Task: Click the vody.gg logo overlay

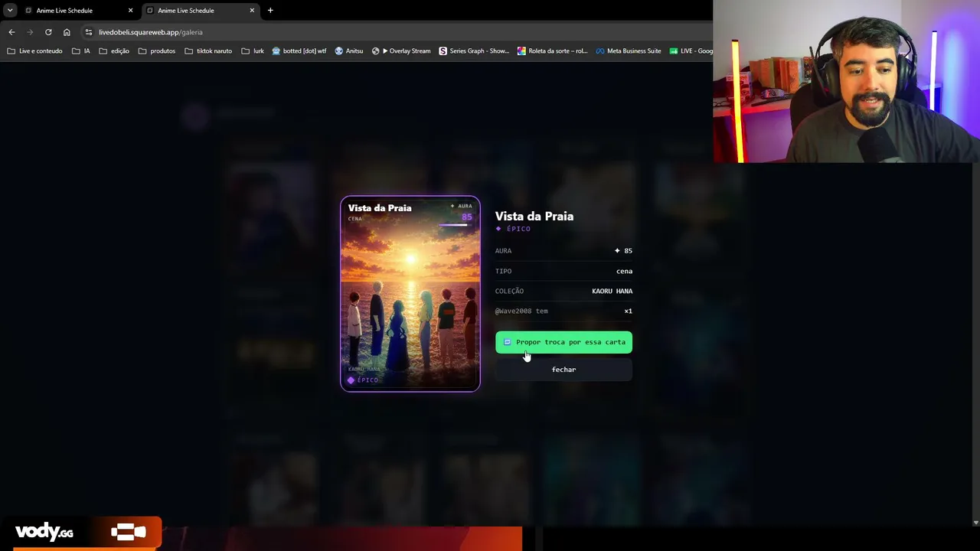Action: (x=44, y=532)
